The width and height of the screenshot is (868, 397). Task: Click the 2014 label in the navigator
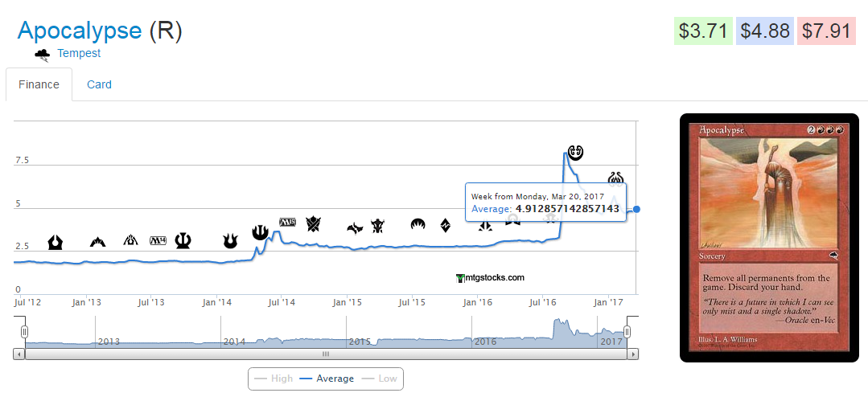point(234,342)
